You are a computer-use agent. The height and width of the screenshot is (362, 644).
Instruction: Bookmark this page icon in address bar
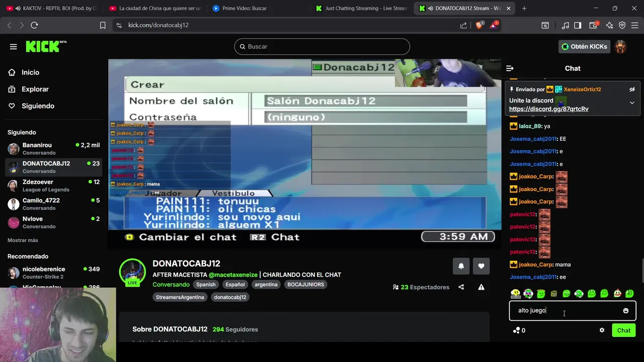point(103,25)
